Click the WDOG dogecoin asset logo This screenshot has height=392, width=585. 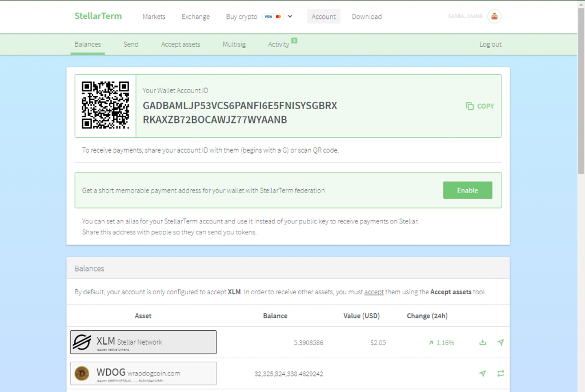click(82, 373)
